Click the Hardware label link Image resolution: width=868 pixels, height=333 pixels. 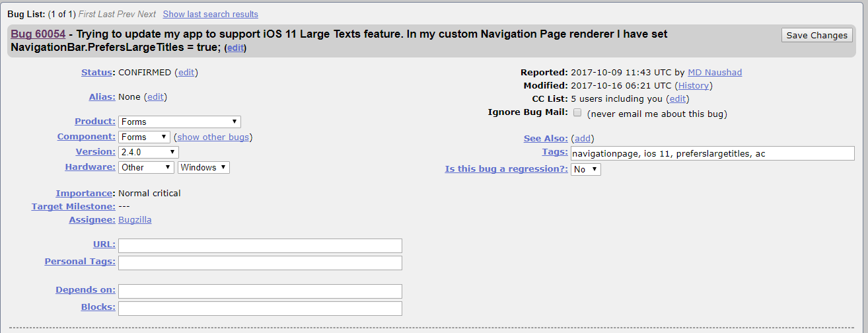click(x=89, y=166)
